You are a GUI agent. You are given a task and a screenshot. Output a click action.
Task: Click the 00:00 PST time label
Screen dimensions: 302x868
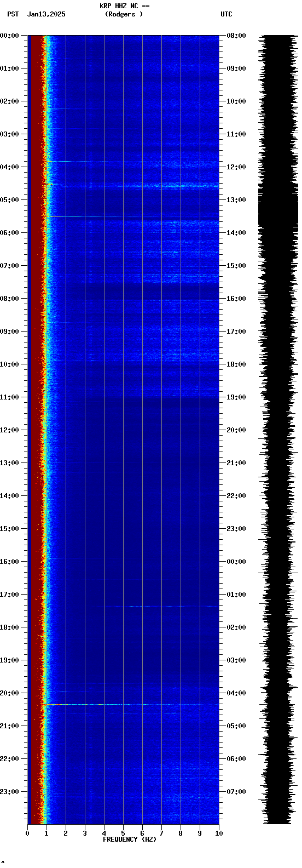10,36
